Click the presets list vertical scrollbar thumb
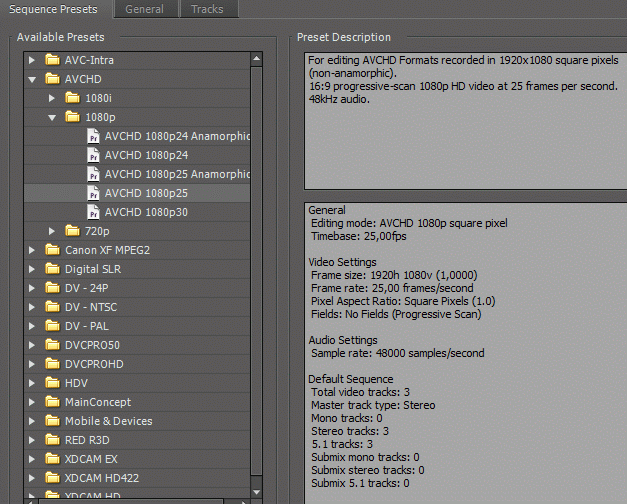The image size is (627, 504). click(257, 272)
